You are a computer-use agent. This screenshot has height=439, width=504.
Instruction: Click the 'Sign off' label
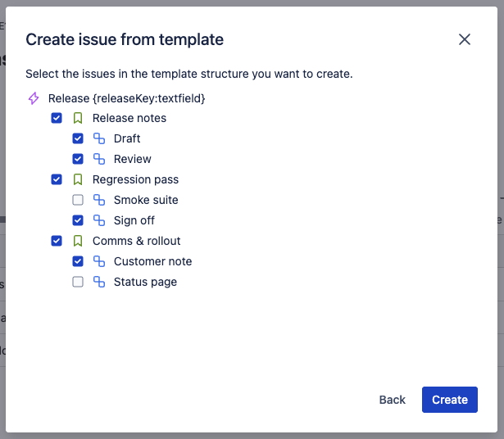(134, 220)
